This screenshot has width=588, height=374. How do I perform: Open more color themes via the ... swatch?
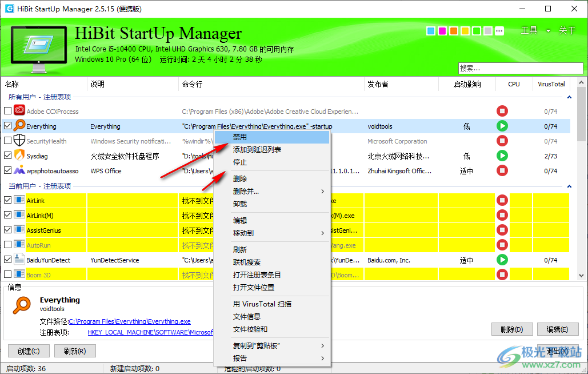[499, 31]
